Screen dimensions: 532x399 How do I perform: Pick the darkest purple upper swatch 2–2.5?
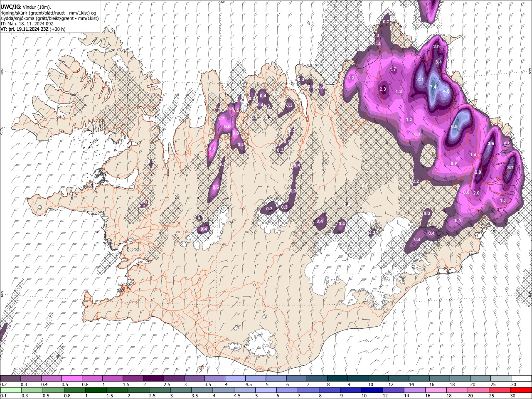pyautogui.click(x=153, y=379)
